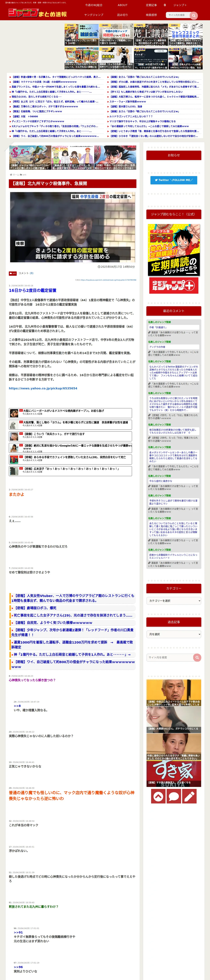The height and width of the screenshot is (980, 210).
Task: Click the >>8 reply anchor
Action: tap(17, 706)
